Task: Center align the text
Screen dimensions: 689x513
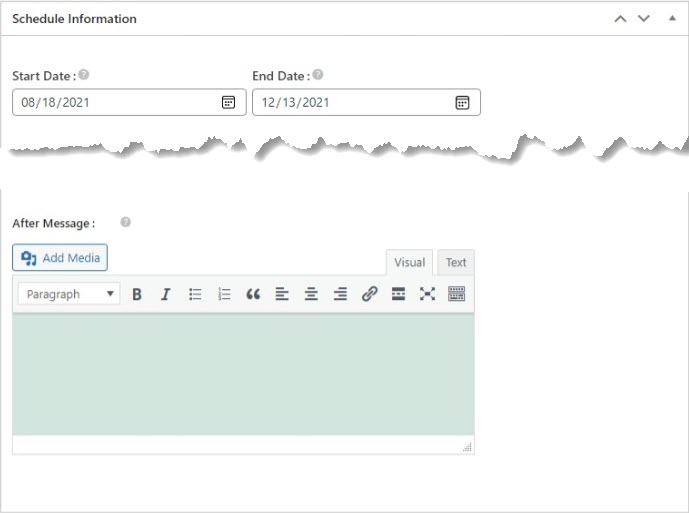Action: tap(311, 294)
